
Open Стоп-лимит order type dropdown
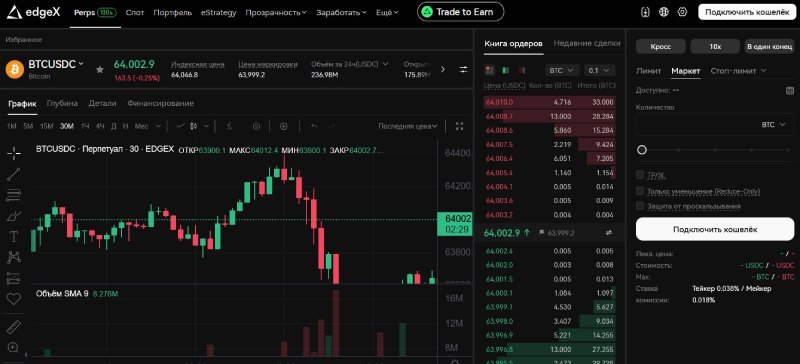[738, 71]
